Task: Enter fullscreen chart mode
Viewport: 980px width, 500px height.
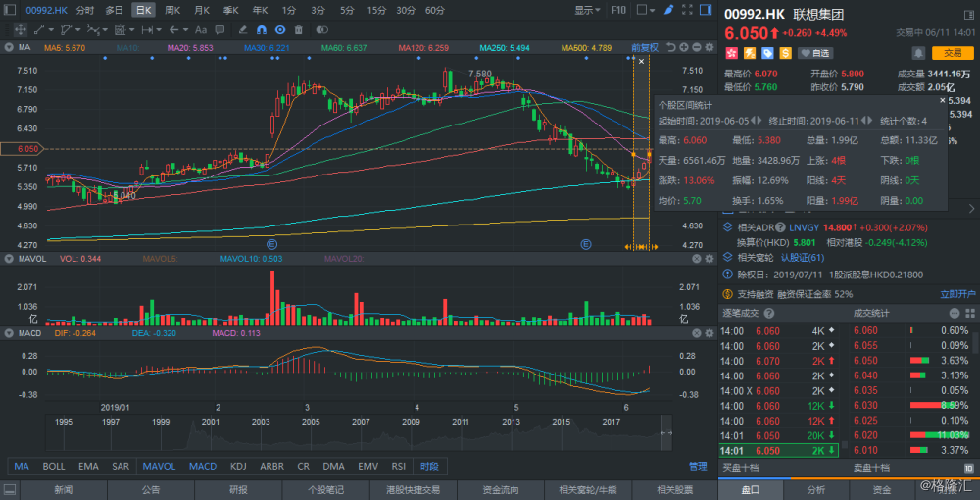Action: coord(687,10)
